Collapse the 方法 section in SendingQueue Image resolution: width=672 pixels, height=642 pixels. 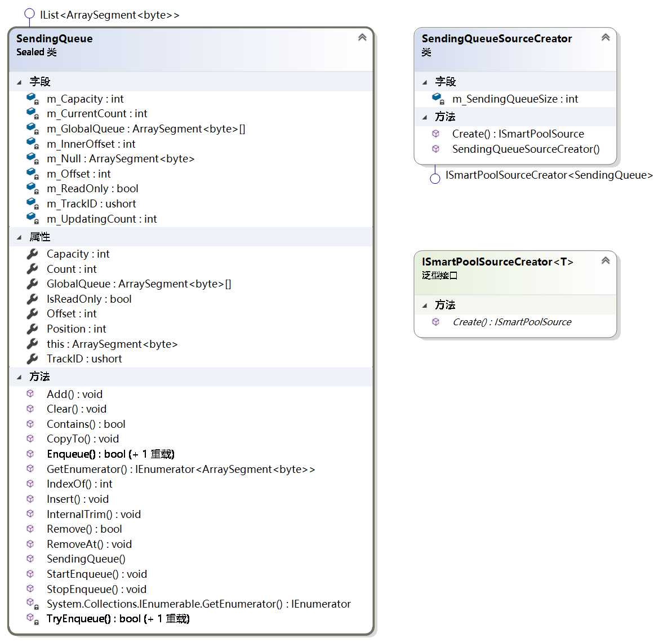(x=19, y=377)
